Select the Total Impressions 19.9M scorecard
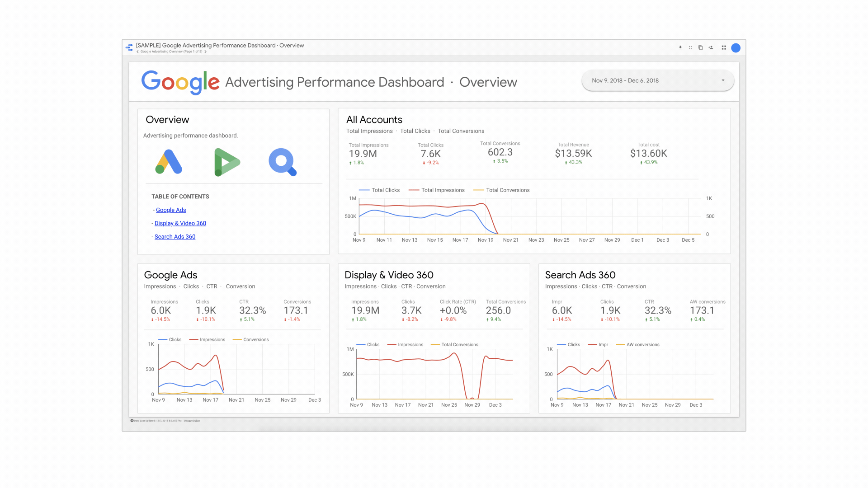This screenshot has width=868, height=488. 368,154
